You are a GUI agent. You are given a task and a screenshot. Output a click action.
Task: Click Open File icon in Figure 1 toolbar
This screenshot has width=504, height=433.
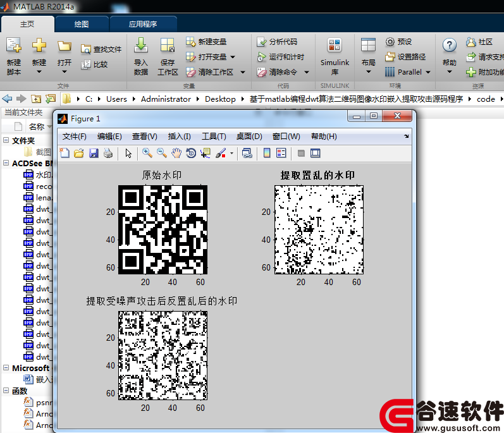coord(79,153)
